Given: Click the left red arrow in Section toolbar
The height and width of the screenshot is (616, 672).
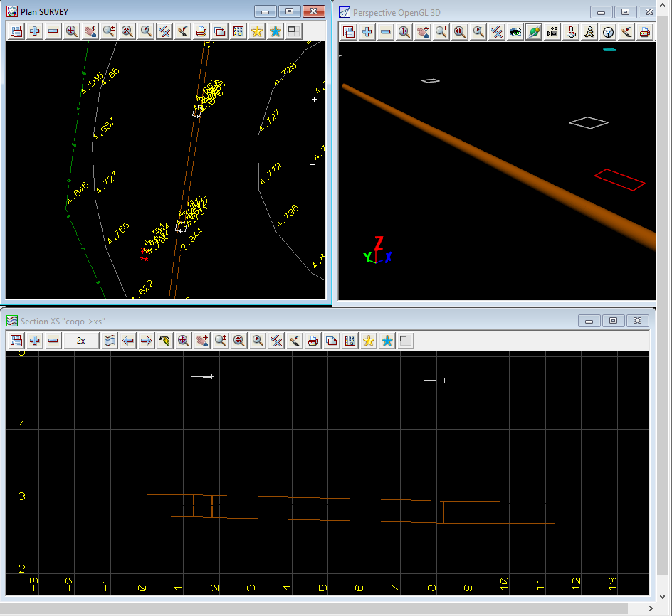Looking at the screenshot, I should (128, 341).
